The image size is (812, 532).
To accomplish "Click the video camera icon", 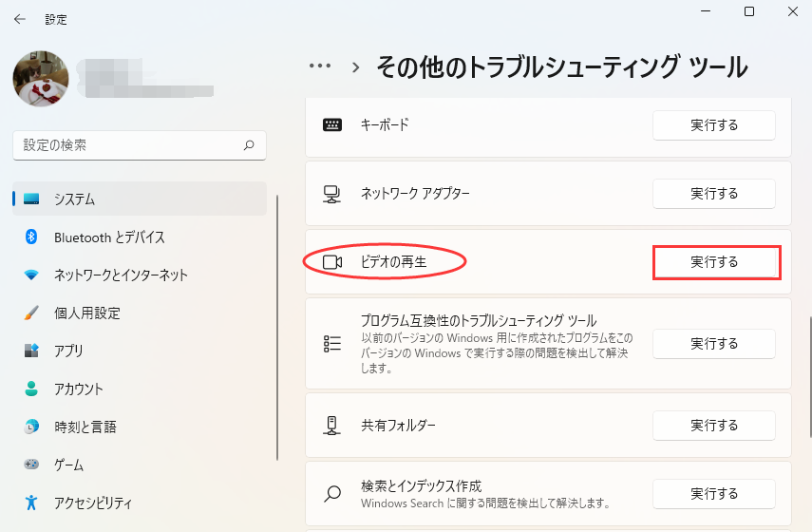I will click(x=332, y=262).
